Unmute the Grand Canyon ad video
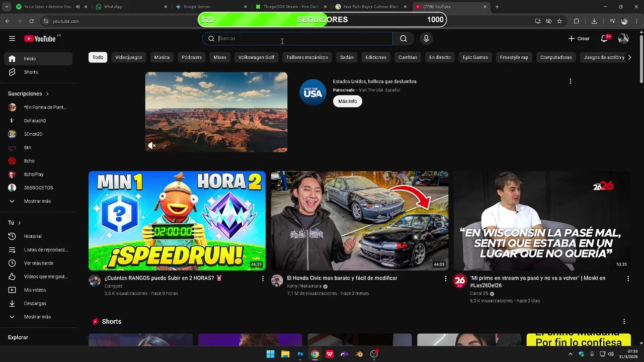644x362 pixels. [x=151, y=146]
